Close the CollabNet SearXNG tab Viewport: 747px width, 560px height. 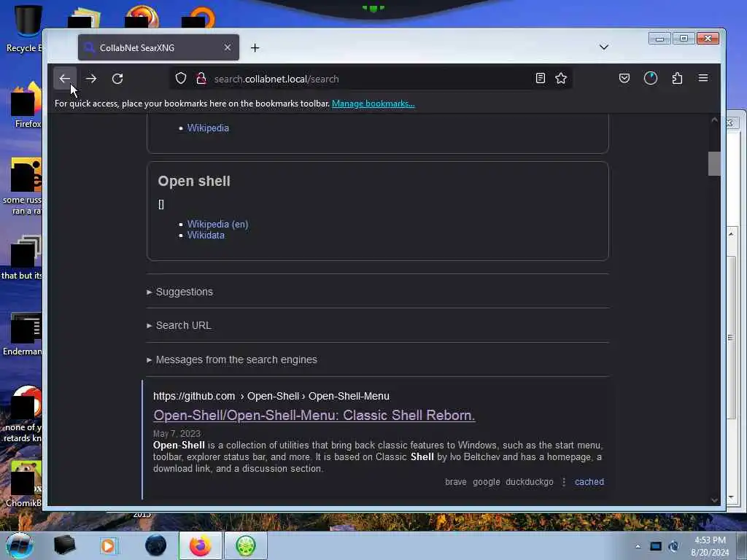[x=228, y=47]
